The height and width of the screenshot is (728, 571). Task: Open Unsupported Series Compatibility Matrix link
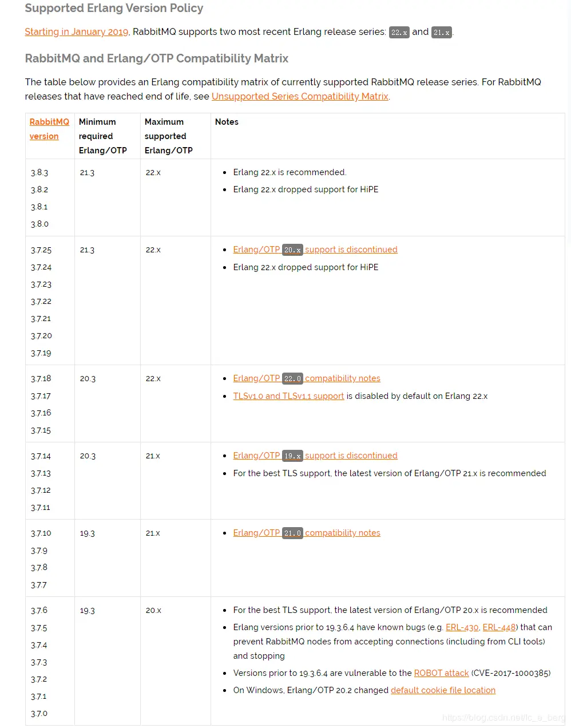(300, 97)
